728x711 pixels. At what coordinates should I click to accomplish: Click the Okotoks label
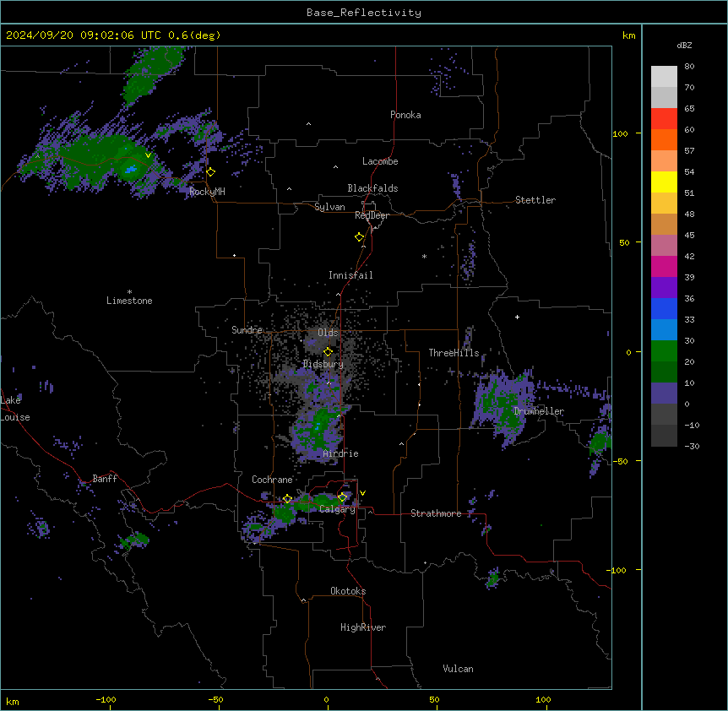pyautogui.click(x=348, y=591)
